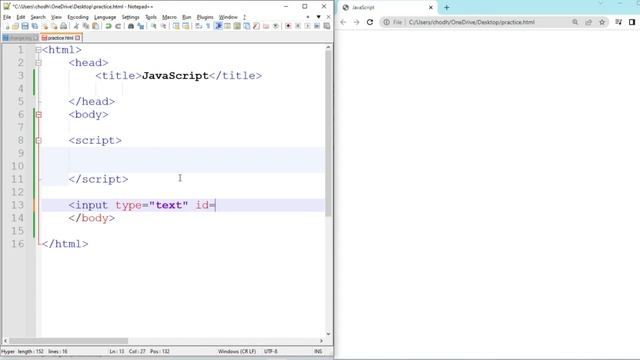Image resolution: width=640 pixels, height=360 pixels.
Task: Open the Language menu
Action: (105, 17)
